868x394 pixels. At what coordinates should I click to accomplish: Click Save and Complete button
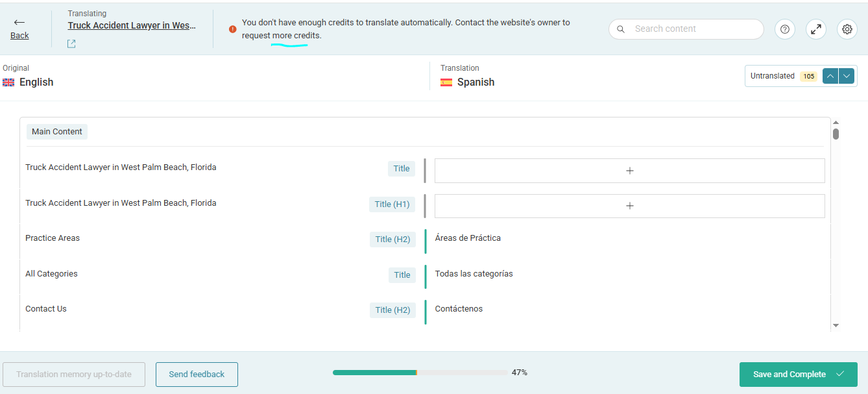coord(798,375)
